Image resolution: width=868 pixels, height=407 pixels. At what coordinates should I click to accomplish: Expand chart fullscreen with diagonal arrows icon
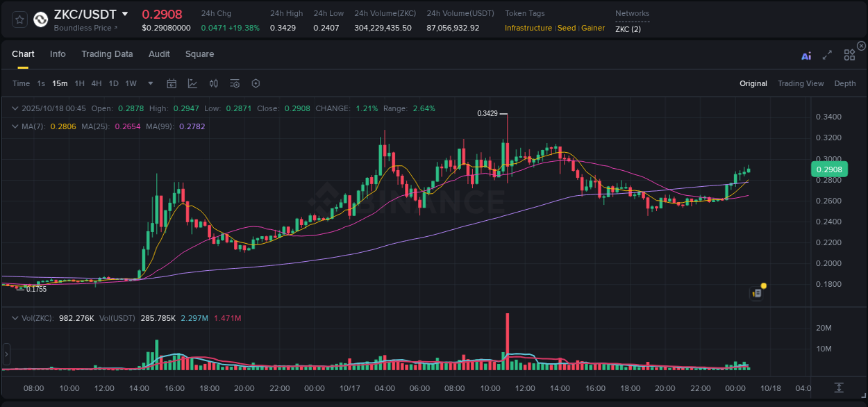827,55
